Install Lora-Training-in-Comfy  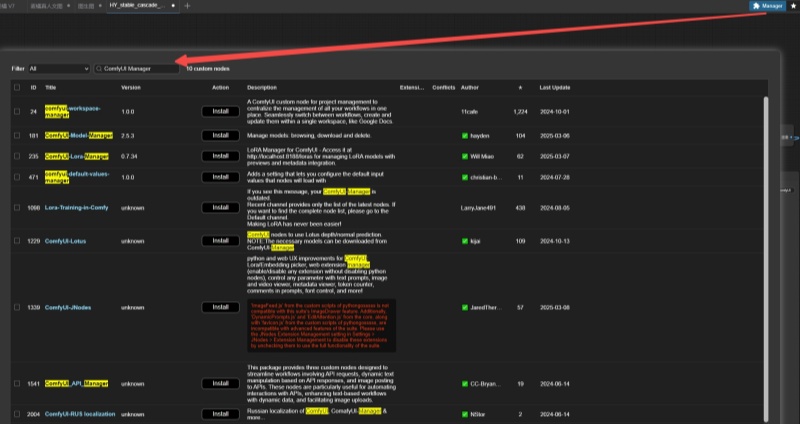click(220, 208)
